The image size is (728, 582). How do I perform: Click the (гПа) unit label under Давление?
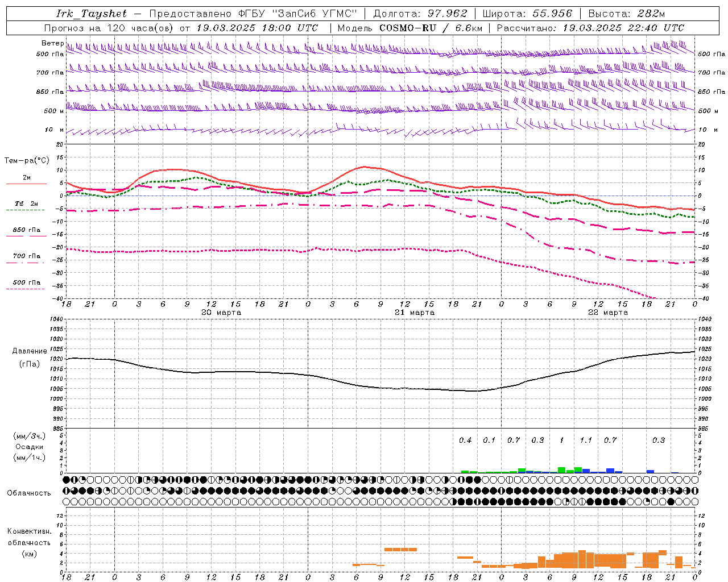tap(30, 364)
